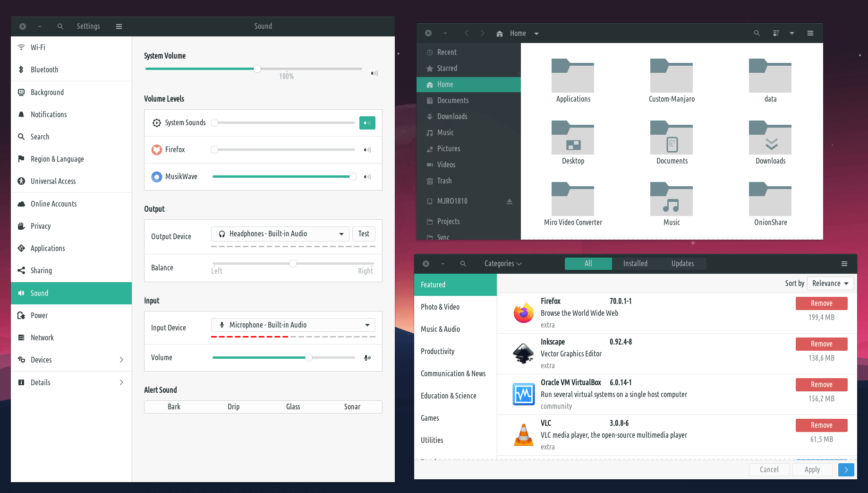The width and height of the screenshot is (868, 493).
Task: Click the search icon in Settings header
Action: pyautogui.click(x=60, y=26)
